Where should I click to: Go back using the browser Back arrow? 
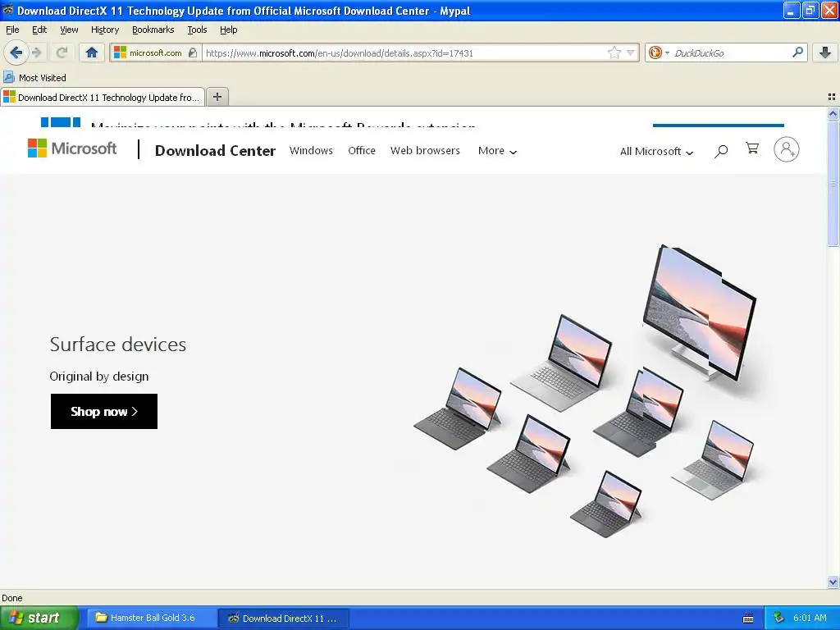[16, 52]
